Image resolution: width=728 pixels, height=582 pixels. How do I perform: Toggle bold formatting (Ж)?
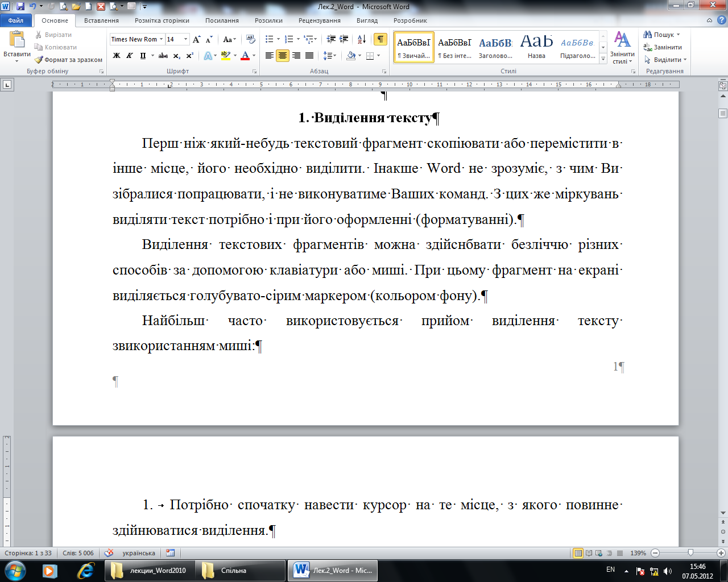[117, 56]
